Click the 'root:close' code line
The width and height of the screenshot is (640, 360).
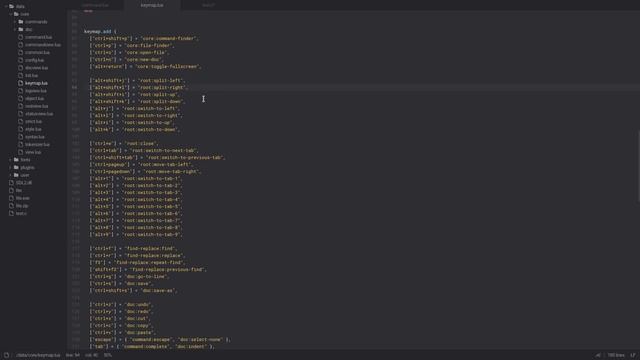[x=124, y=144]
